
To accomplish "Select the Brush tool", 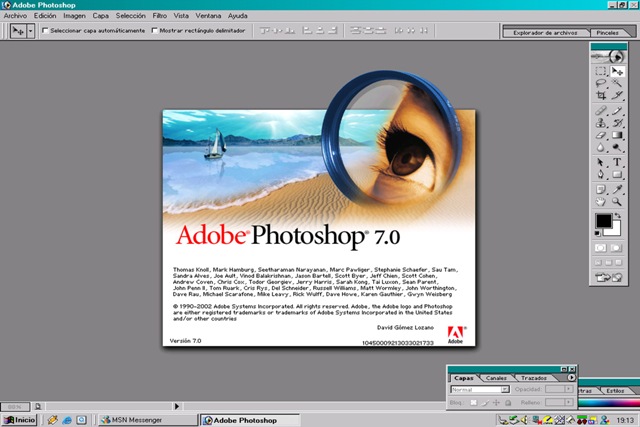I will [617, 111].
